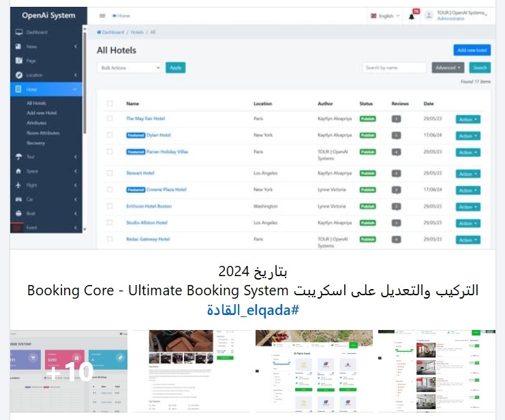Check Parian Holiday Villas row checkbox
This screenshot has width=505, height=420.
pos(110,151)
